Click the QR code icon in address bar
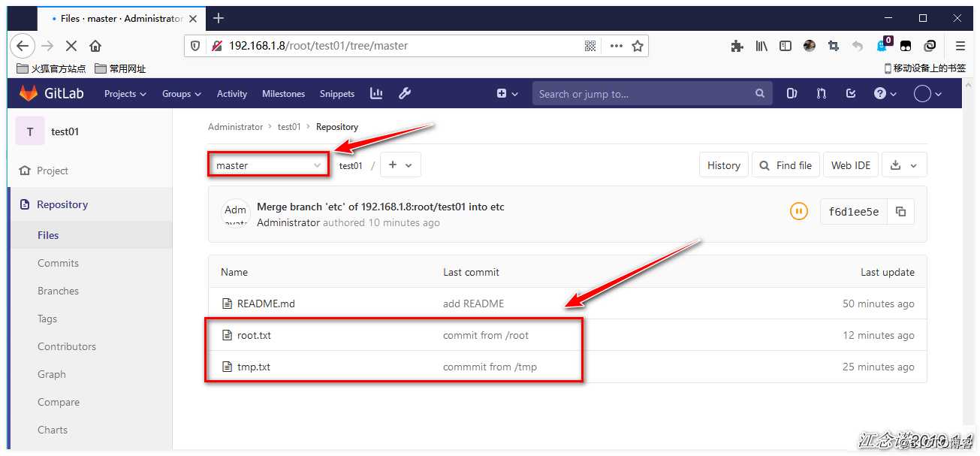This screenshot has width=980, height=456. [590, 46]
